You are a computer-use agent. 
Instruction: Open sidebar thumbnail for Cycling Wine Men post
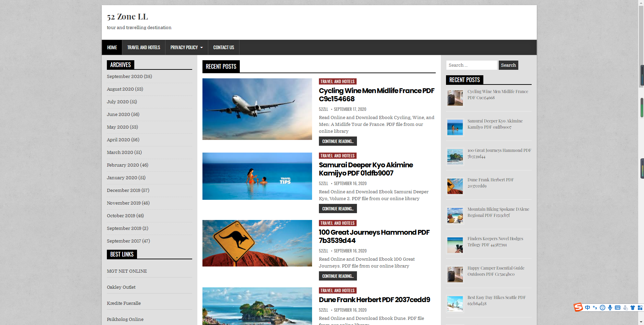pyautogui.click(x=455, y=98)
